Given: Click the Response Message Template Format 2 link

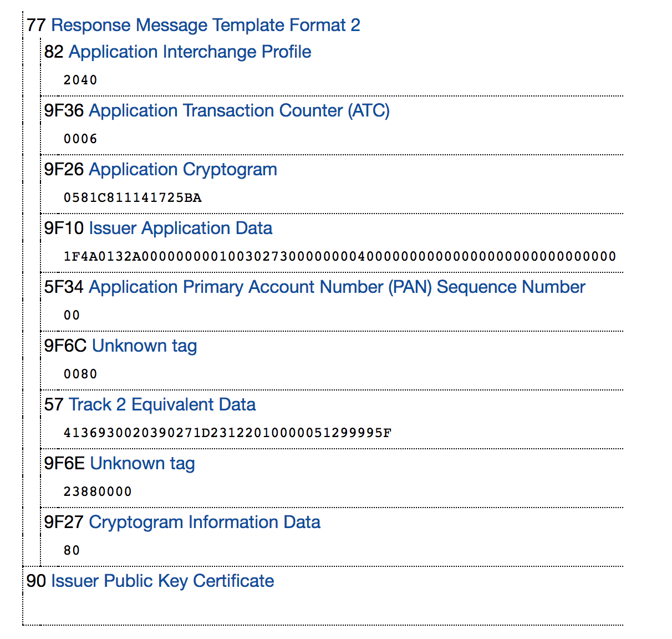Looking at the screenshot, I should click(x=205, y=26).
